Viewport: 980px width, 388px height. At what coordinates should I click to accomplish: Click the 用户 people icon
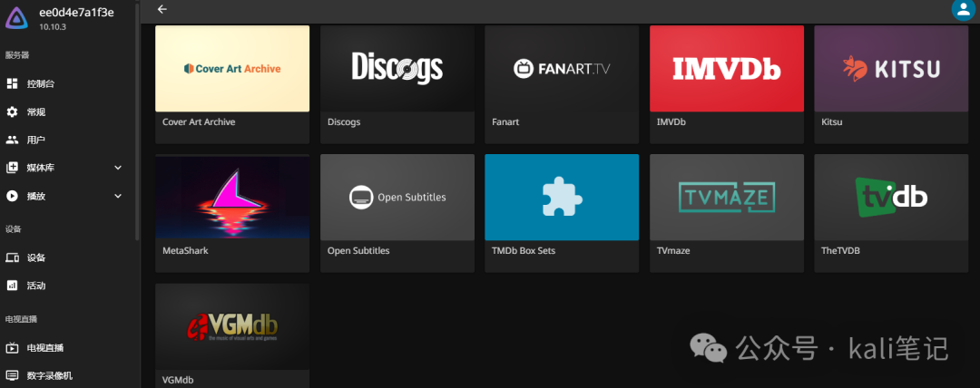[x=12, y=140]
